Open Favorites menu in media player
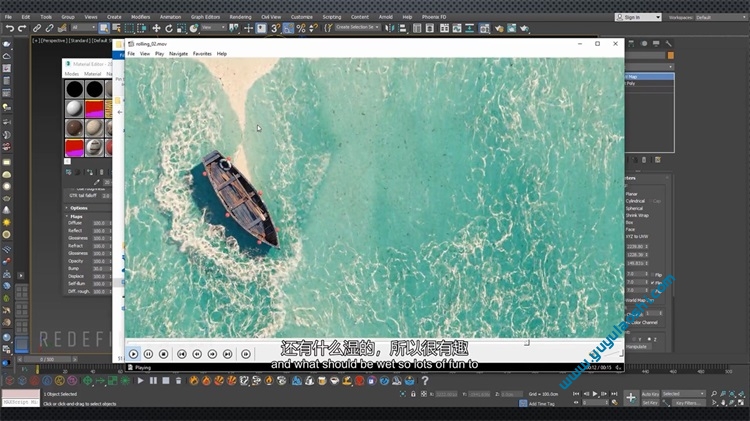This screenshot has height=421, width=750. click(202, 54)
